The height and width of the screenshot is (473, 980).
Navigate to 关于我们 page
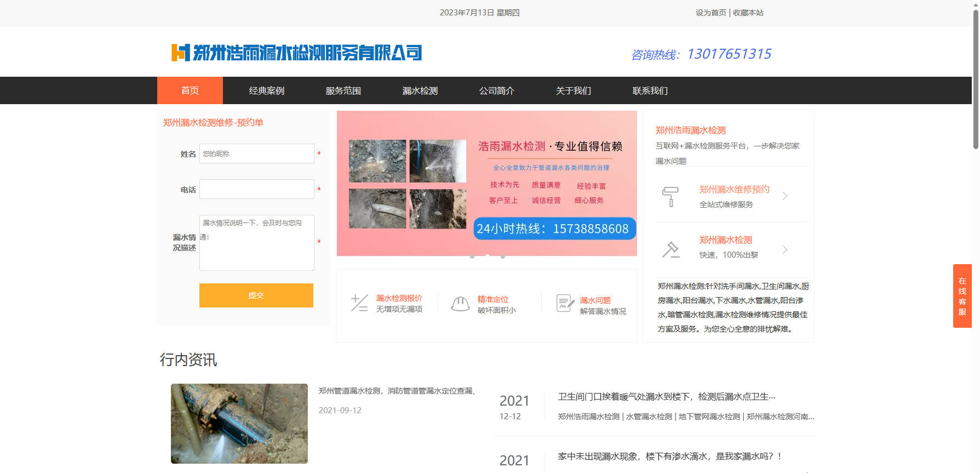(x=574, y=90)
